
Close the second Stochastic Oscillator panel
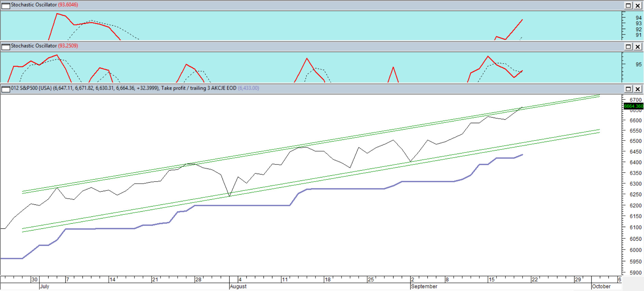638,47
